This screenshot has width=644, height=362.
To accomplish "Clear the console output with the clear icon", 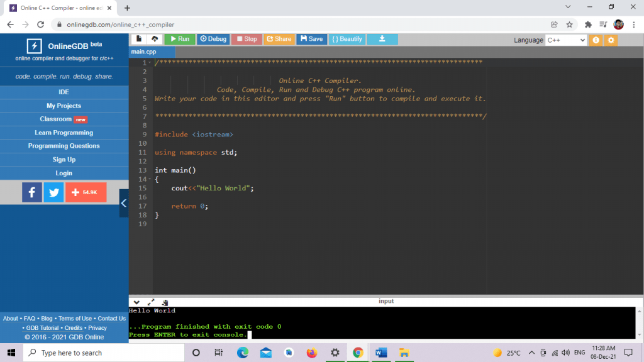I will (x=164, y=302).
